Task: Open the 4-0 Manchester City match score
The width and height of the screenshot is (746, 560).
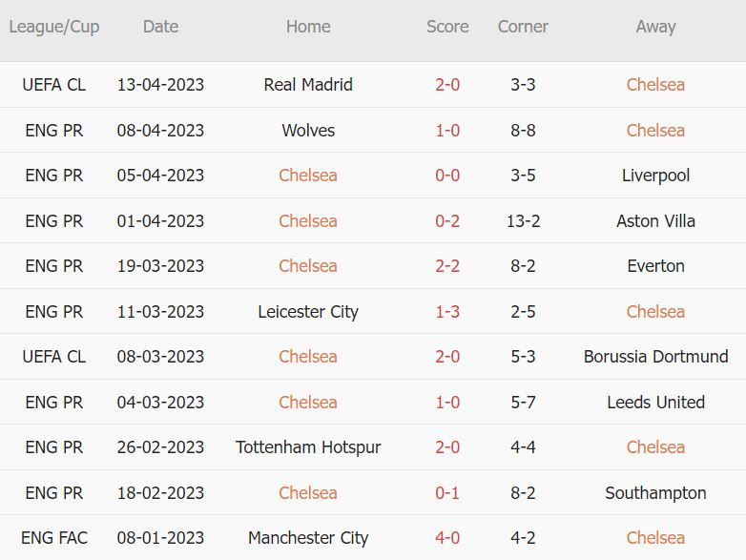Action: tap(447, 538)
